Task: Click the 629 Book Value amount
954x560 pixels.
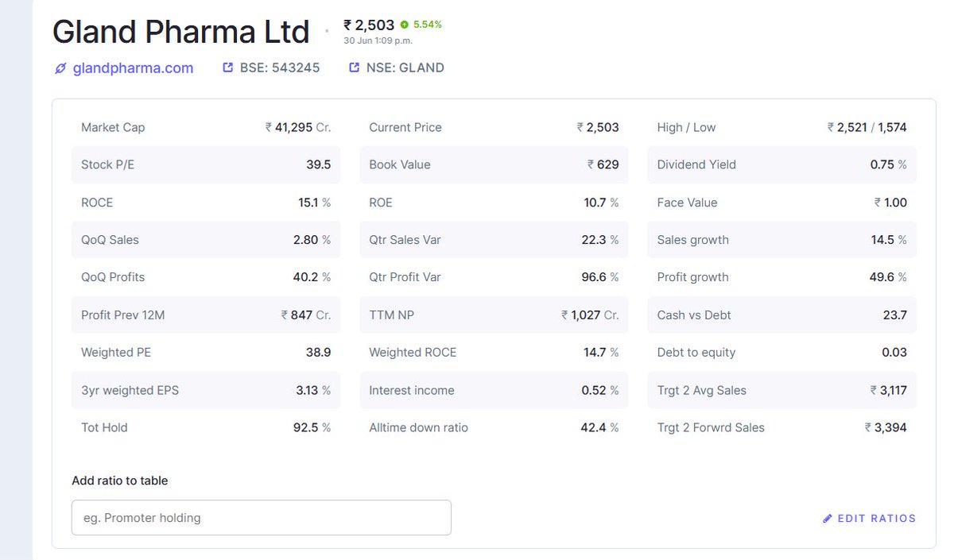Action: pos(603,164)
